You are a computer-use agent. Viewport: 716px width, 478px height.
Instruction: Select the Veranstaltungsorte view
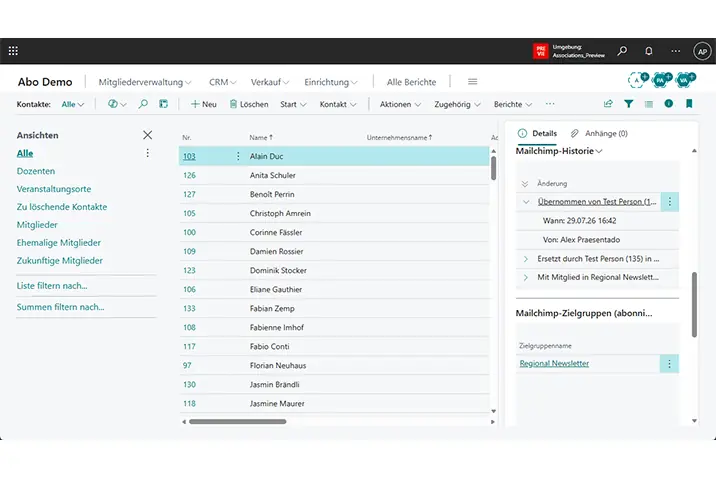pos(54,189)
